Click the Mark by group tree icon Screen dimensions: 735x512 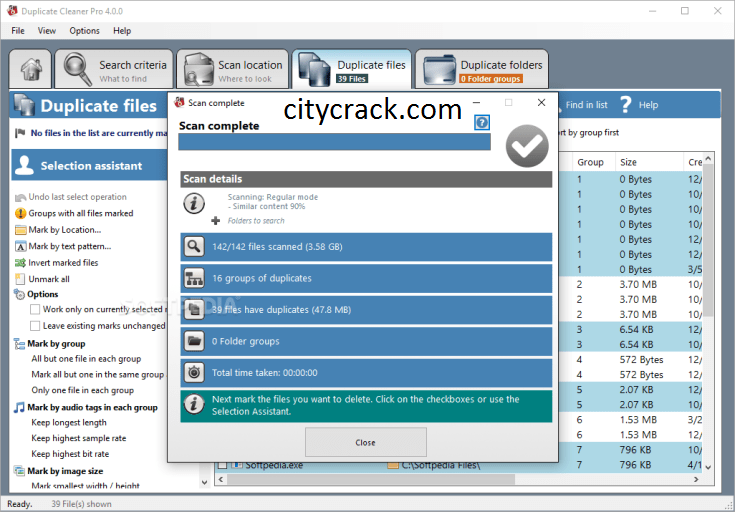tap(19, 344)
